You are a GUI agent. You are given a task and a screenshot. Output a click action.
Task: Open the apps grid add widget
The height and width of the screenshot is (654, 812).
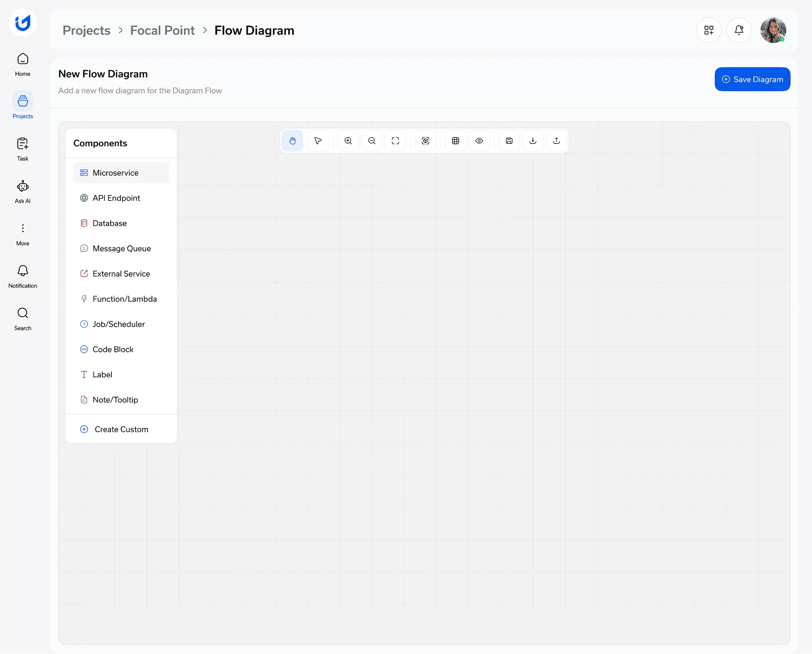click(x=709, y=30)
